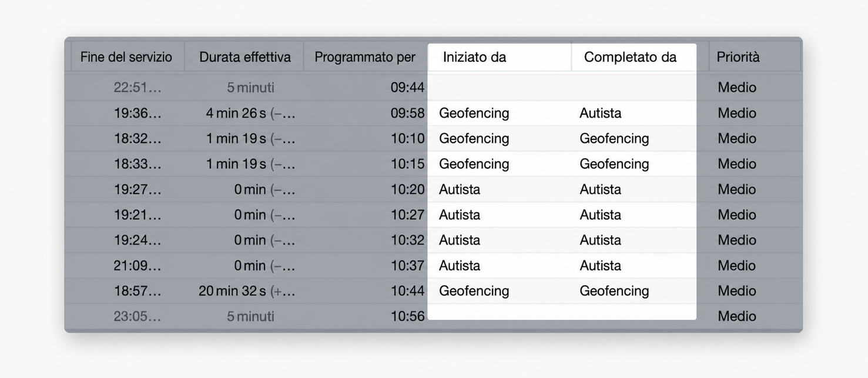Sort by the Durata effettiva column header
The image size is (868, 378).
pyautogui.click(x=245, y=57)
